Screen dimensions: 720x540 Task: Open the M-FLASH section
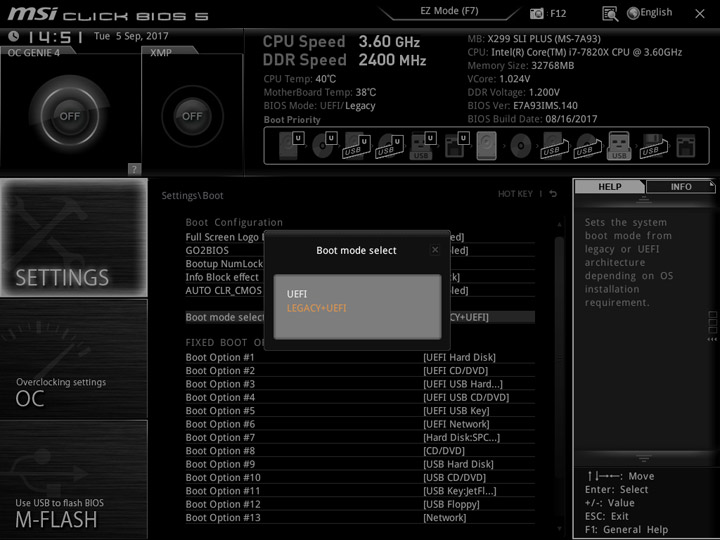[x=73, y=479]
